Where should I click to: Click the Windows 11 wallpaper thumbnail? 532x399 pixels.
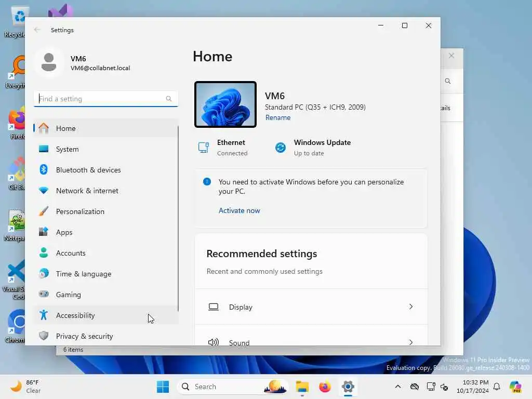click(225, 104)
